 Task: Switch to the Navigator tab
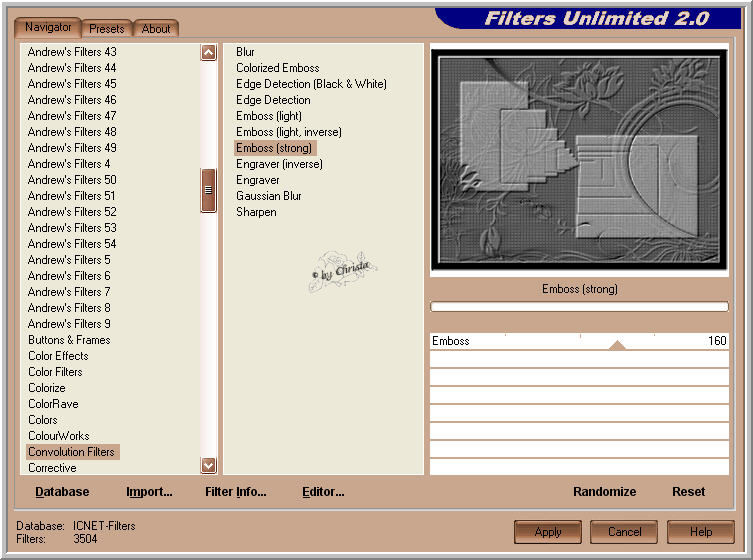click(x=48, y=27)
